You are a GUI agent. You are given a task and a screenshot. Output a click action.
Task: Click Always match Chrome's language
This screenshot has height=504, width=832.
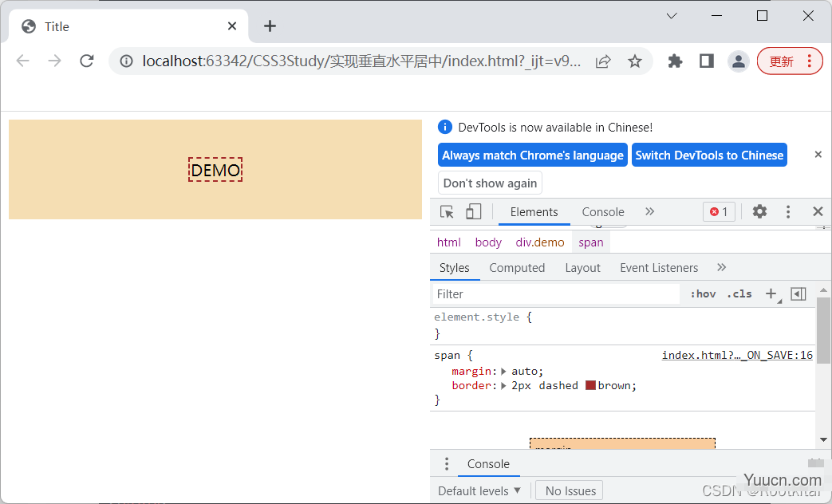533,155
